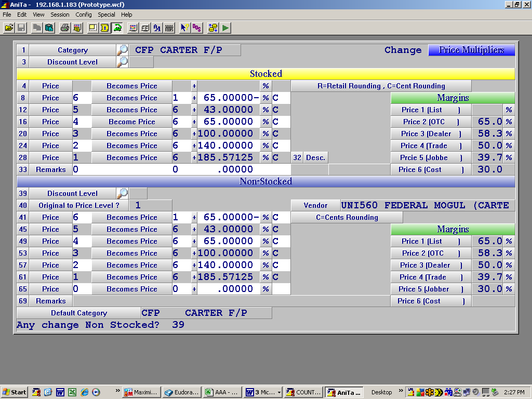Click the Vendor field UNI560 FEDERAL MOGUL
The width and height of the screenshot is (532, 399).
click(428, 205)
